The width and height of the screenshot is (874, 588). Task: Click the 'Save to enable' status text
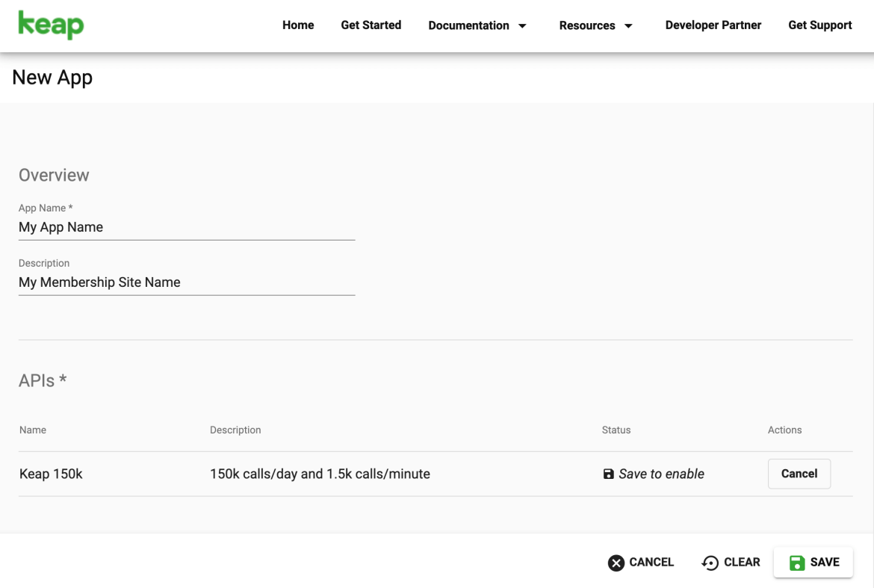pyautogui.click(x=661, y=473)
